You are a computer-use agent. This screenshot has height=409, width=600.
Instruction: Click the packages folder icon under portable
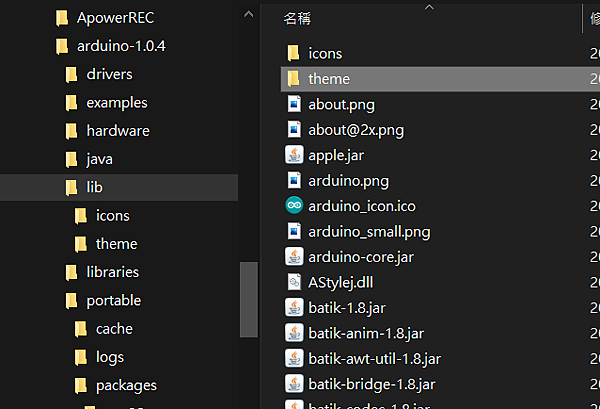[81, 386]
